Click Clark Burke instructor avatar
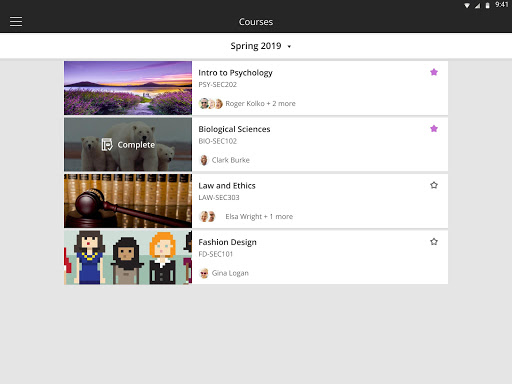This screenshot has height=384, width=512. coord(204,160)
